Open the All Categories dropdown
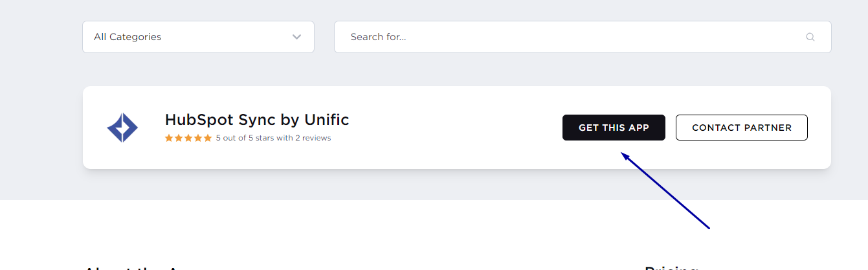The height and width of the screenshot is (270, 868). click(198, 37)
